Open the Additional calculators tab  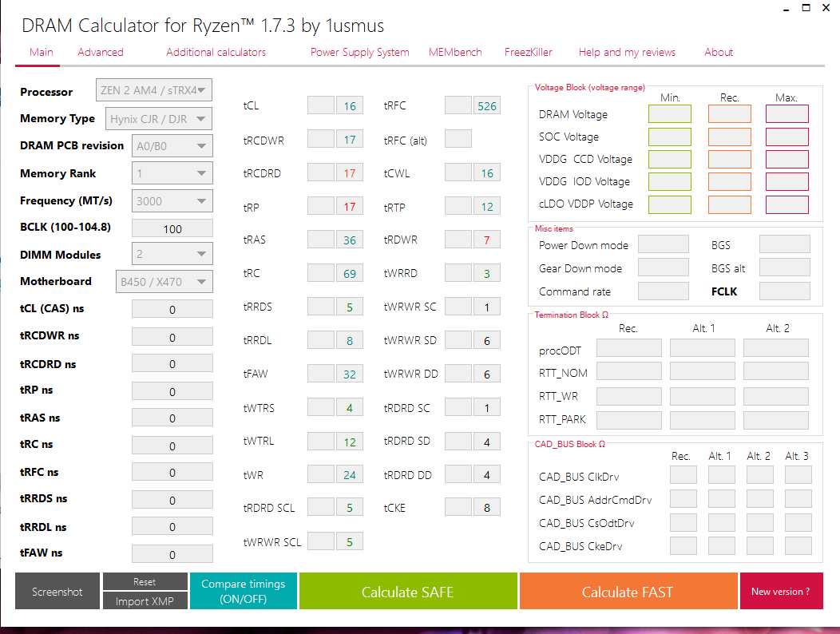coord(216,52)
